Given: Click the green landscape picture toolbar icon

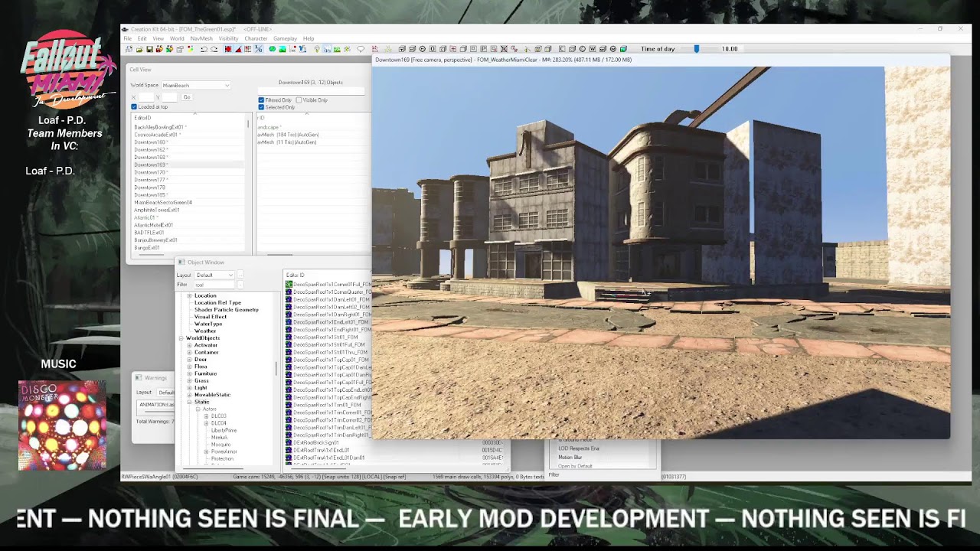Looking at the screenshot, I should [x=283, y=49].
